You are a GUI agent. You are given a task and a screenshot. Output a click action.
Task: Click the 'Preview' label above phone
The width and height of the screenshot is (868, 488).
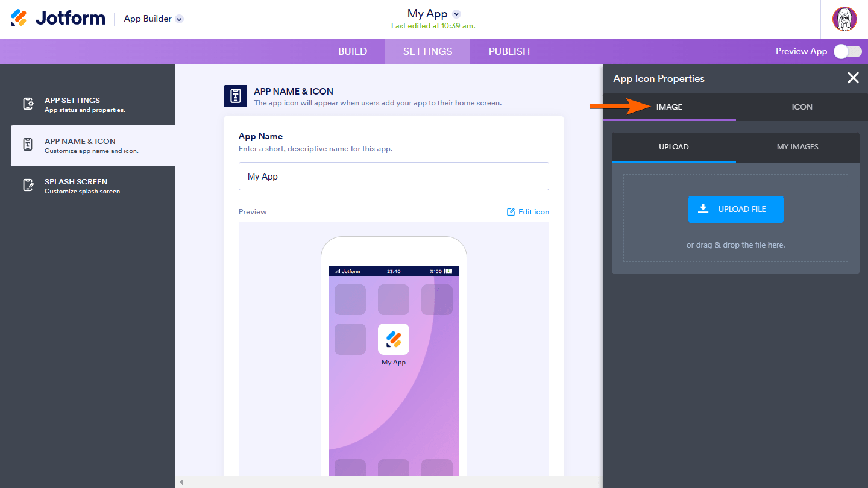253,212
